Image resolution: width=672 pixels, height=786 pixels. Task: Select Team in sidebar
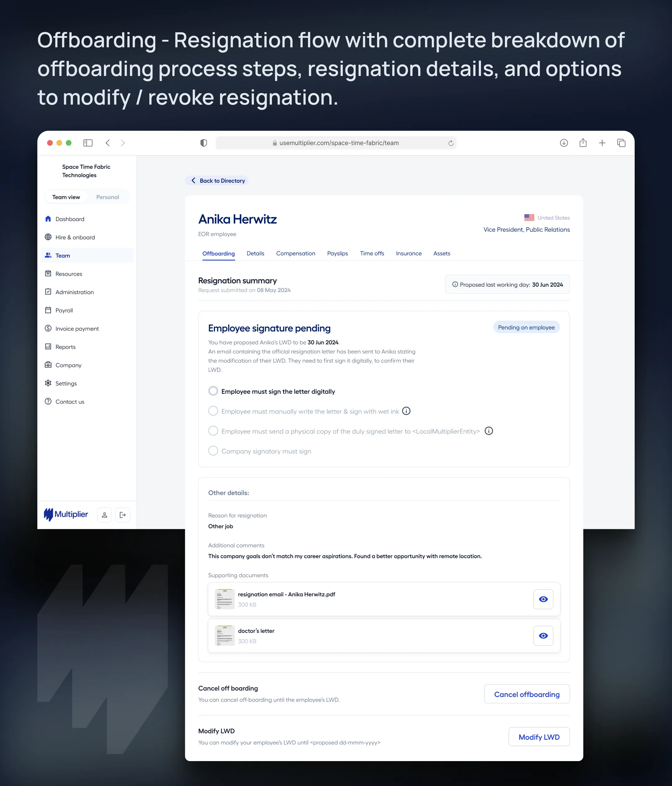pyautogui.click(x=87, y=255)
